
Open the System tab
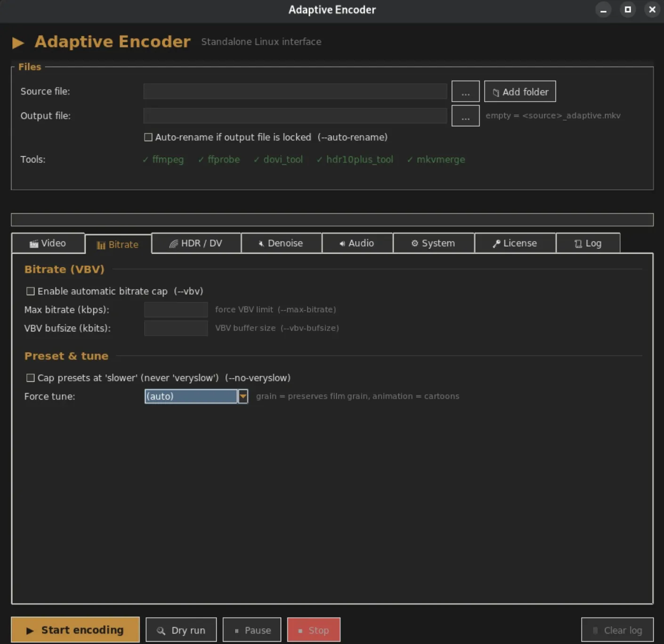click(x=434, y=243)
